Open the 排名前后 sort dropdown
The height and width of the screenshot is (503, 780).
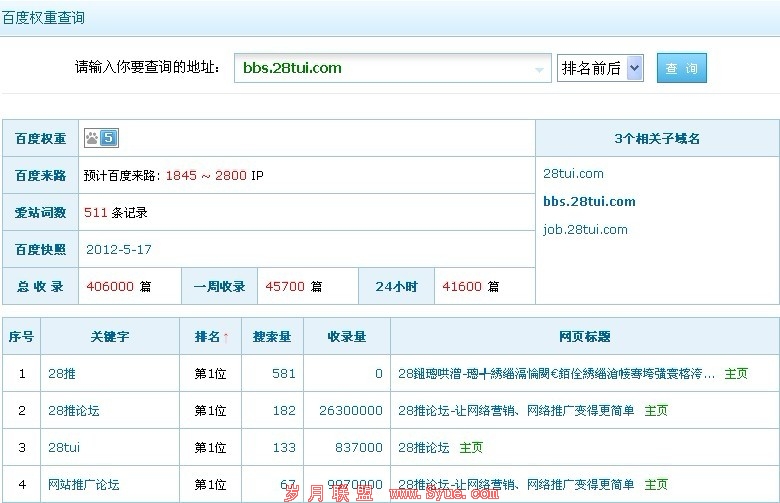coord(600,68)
